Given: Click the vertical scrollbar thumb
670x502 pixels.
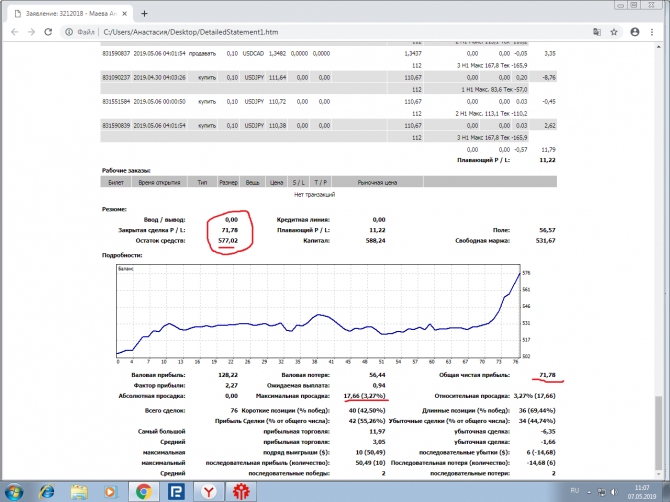Looking at the screenshot, I should pos(658,433).
